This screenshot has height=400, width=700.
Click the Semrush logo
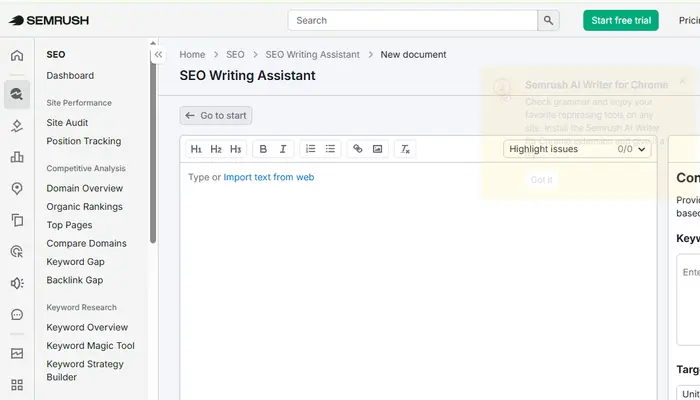pos(49,20)
